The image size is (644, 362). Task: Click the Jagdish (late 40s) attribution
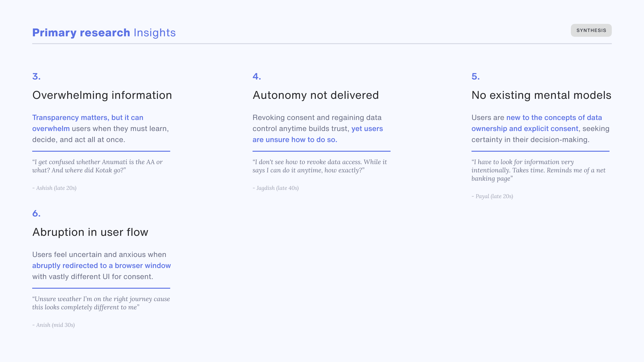276,188
